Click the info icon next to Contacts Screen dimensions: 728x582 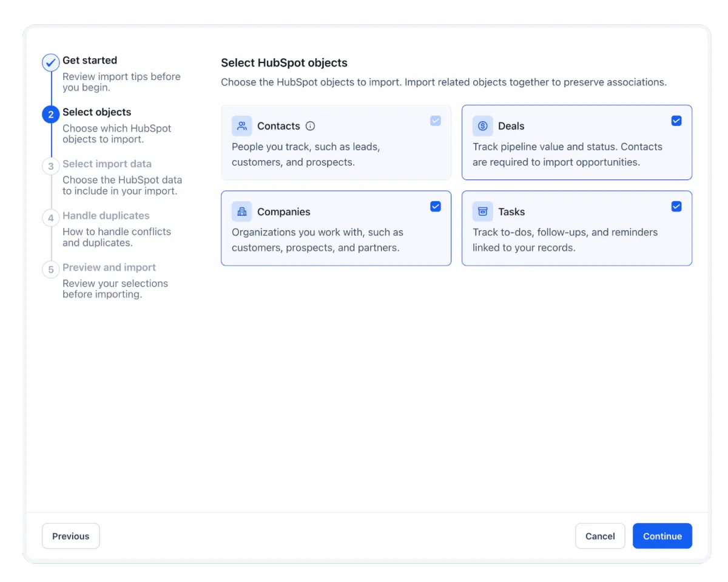point(310,126)
